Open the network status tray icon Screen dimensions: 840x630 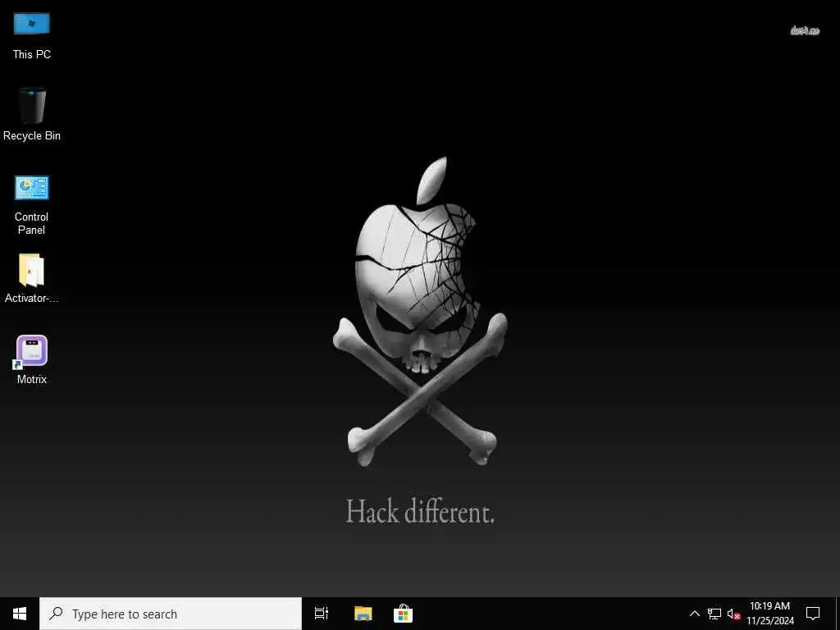coord(714,614)
